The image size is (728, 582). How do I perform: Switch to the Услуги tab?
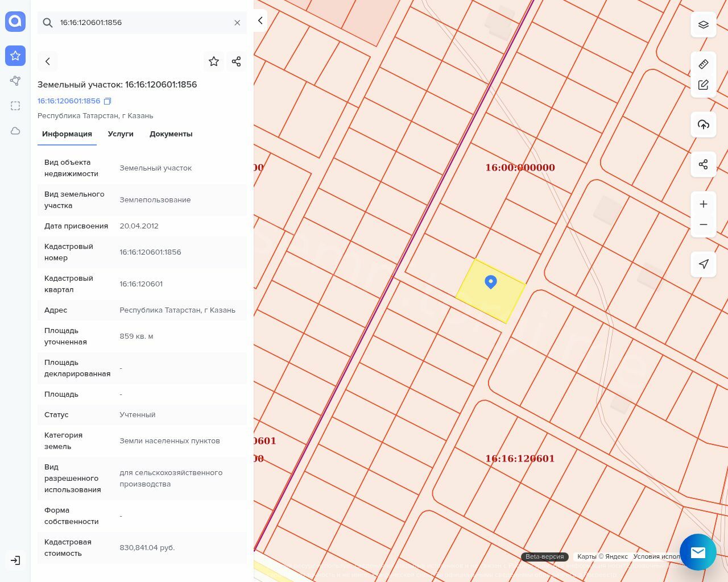pyautogui.click(x=121, y=134)
